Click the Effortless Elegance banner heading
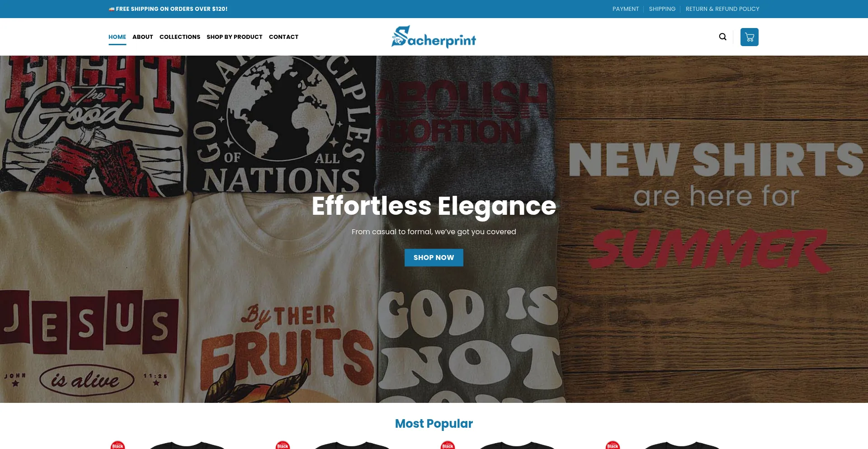 pos(434,206)
